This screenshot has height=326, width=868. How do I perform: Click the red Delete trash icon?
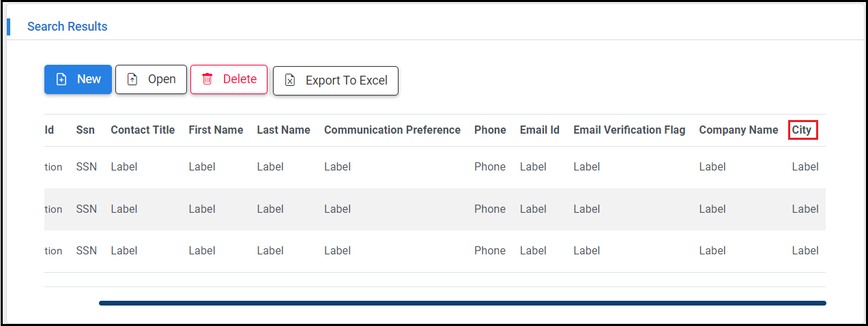[x=207, y=79]
